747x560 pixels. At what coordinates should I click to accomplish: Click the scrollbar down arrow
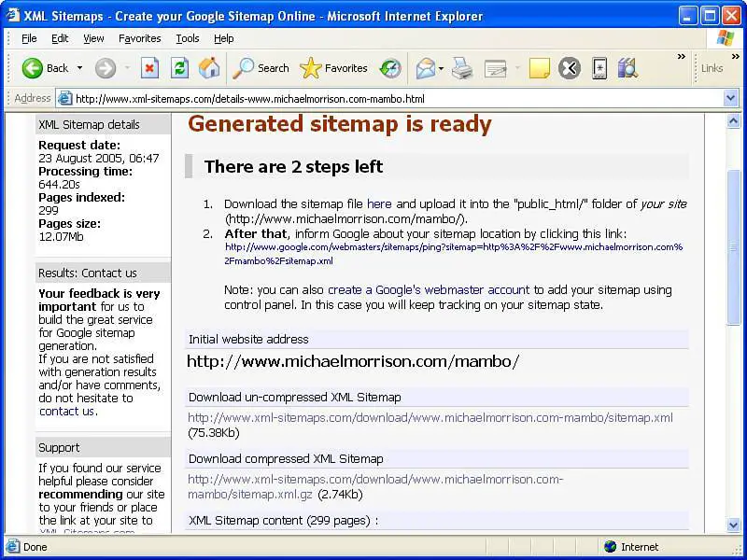(734, 525)
